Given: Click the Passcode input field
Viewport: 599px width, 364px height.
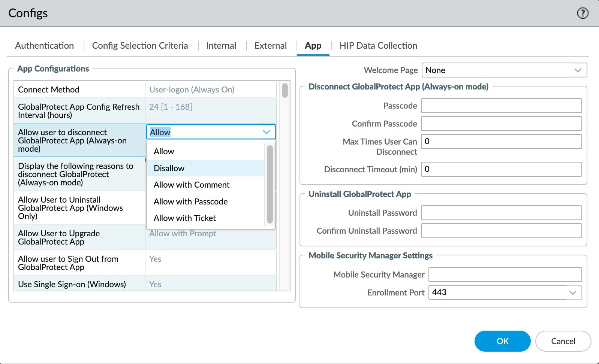Looking at the screenshot, I should (x=502, y=106).
